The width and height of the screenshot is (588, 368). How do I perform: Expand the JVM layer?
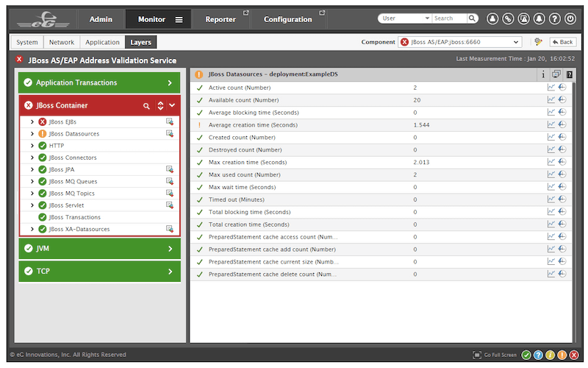[170, 249]
